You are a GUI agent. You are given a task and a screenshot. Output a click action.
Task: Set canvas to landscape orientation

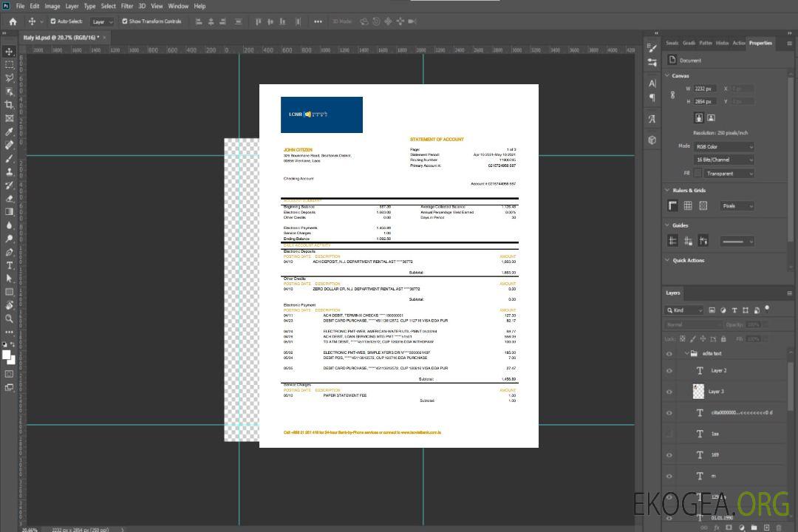click(x=711, y=117)
